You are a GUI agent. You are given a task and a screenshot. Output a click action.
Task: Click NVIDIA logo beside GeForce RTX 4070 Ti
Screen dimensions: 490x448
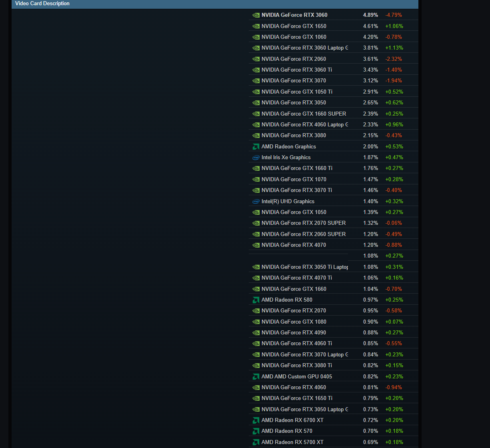[x=256, y=278]
